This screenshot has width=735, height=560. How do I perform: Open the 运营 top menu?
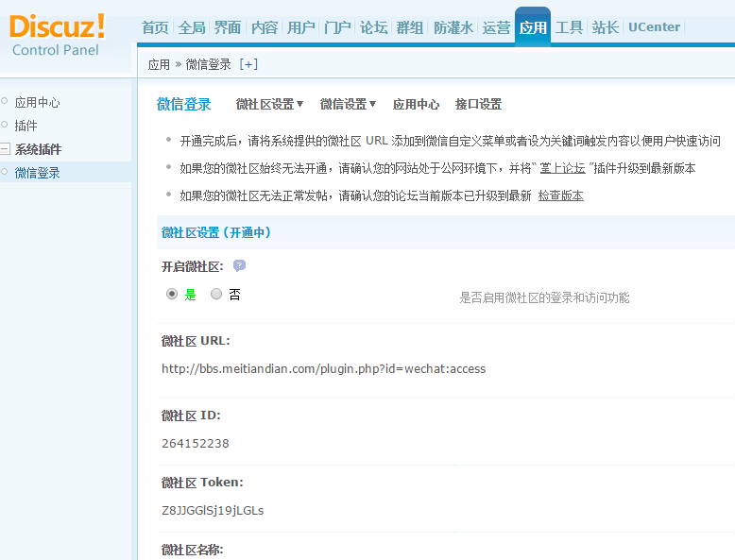(x=496, y=27)
